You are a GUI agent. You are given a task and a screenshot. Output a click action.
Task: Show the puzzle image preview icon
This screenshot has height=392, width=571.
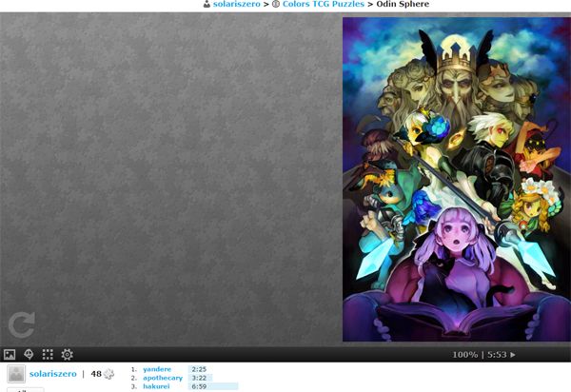pyautogui.click(x=10, y=354)
